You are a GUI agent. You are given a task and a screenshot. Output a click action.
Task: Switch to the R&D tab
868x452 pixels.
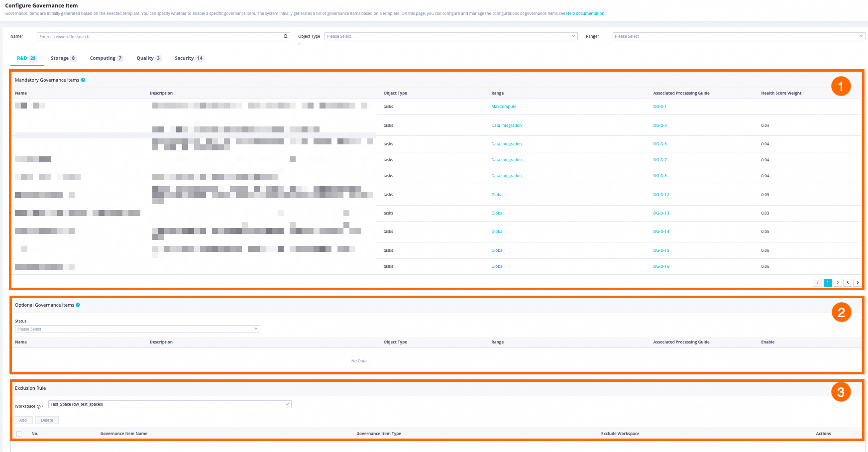(x=27, y=58)
